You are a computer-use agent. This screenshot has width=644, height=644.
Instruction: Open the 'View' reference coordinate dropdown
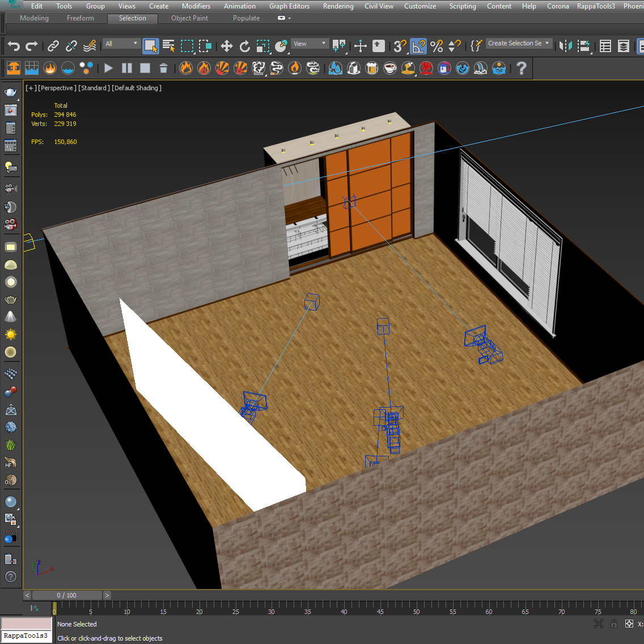click(x=310, y=44)
